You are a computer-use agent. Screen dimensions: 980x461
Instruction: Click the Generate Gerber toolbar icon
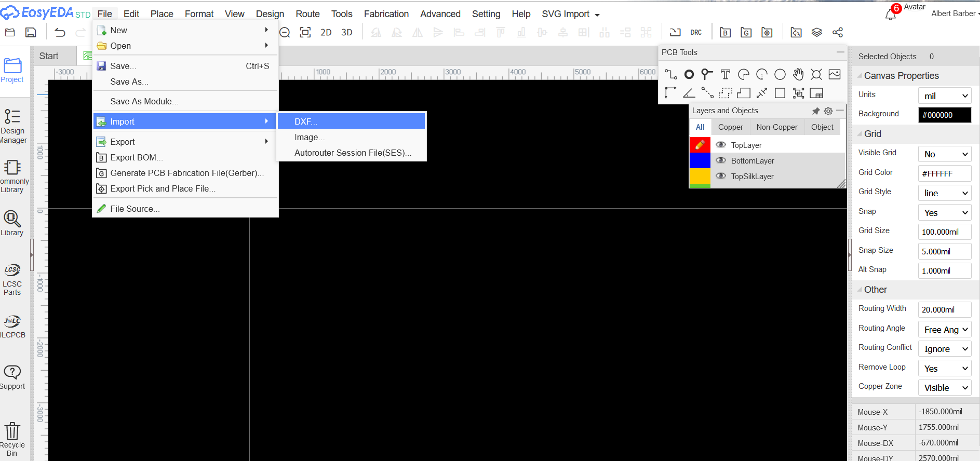point(746,32)
